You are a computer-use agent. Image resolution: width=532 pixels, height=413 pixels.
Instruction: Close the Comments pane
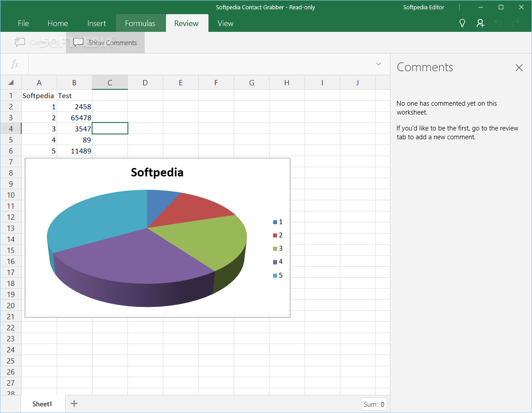[x=519, y=68]
